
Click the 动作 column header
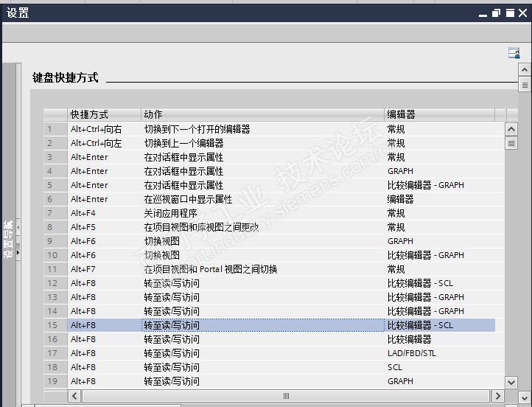[262, 114]
